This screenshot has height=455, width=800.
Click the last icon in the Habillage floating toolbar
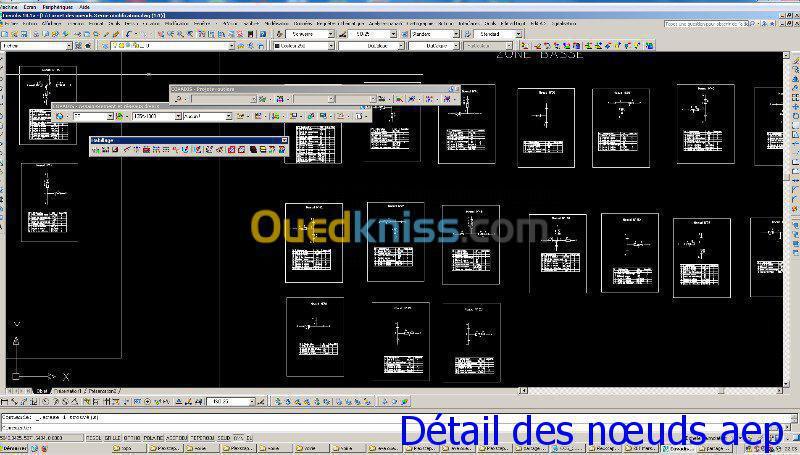282,150
